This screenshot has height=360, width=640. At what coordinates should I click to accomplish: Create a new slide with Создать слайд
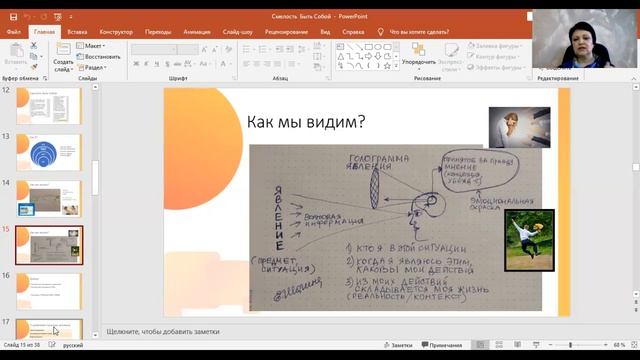point(63,57)
